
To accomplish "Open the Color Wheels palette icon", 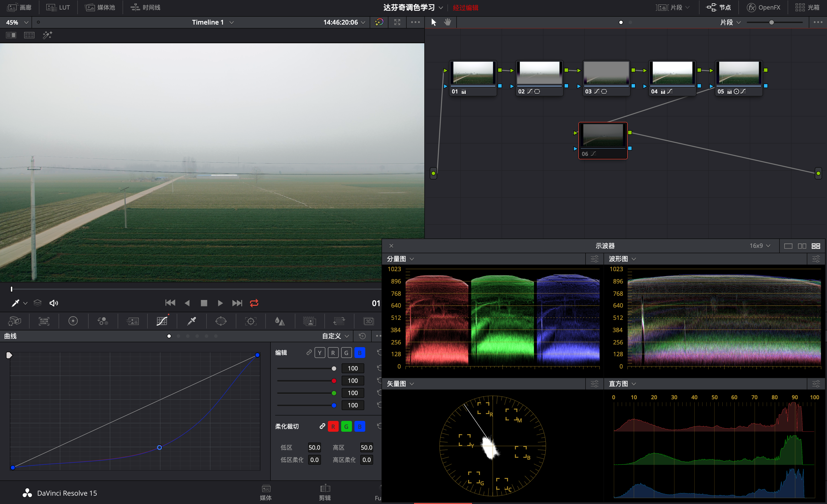I will coord(73,321).
